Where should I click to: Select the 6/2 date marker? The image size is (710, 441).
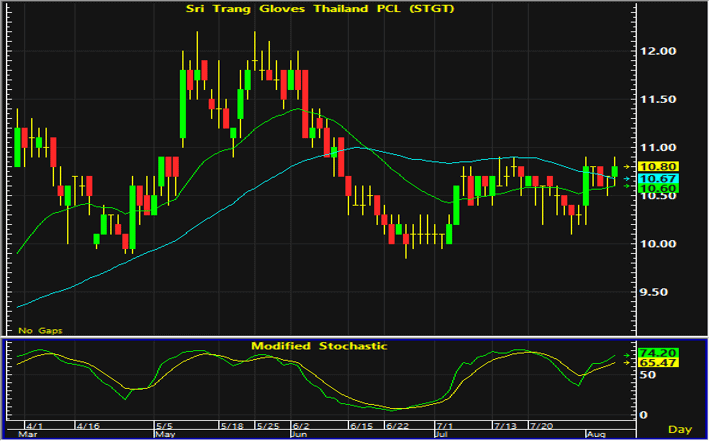301,426
